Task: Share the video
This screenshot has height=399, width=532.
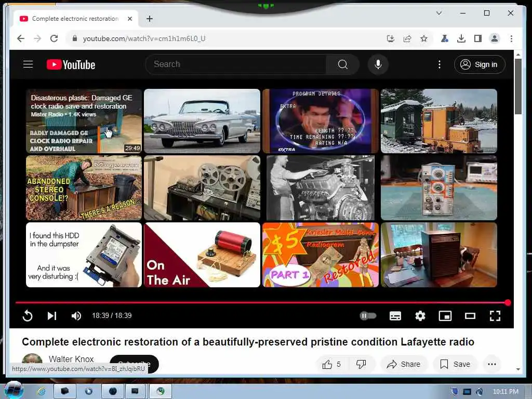Action: [x=404, y=364]
